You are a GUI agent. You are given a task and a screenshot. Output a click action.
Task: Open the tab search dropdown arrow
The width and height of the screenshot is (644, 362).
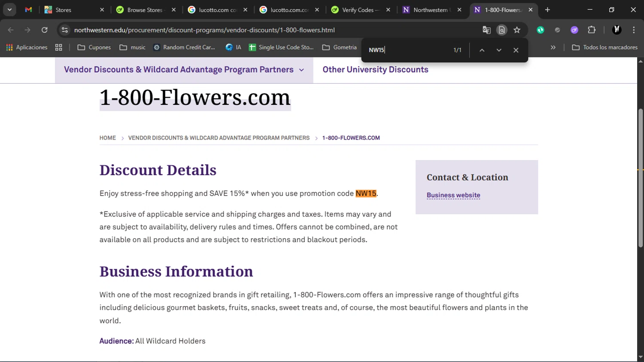coord(9,9)
